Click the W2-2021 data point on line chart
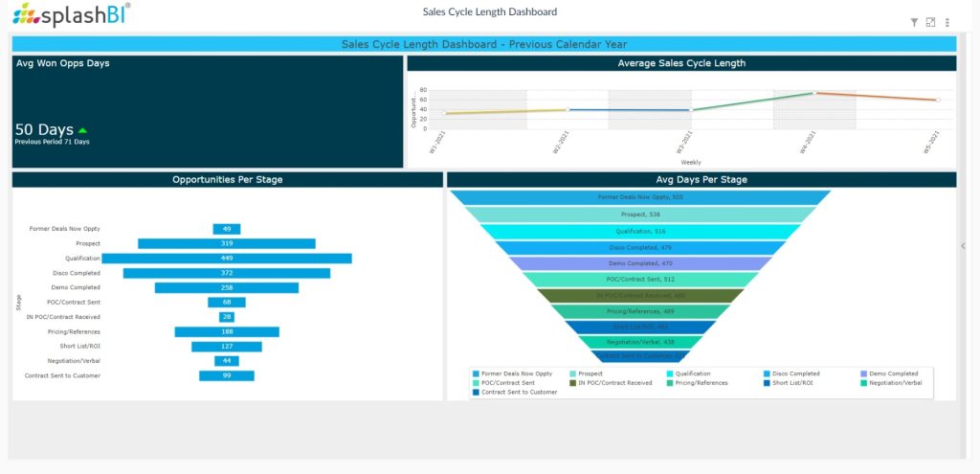This screenshot has height=474, width=980. click(568, 109)
